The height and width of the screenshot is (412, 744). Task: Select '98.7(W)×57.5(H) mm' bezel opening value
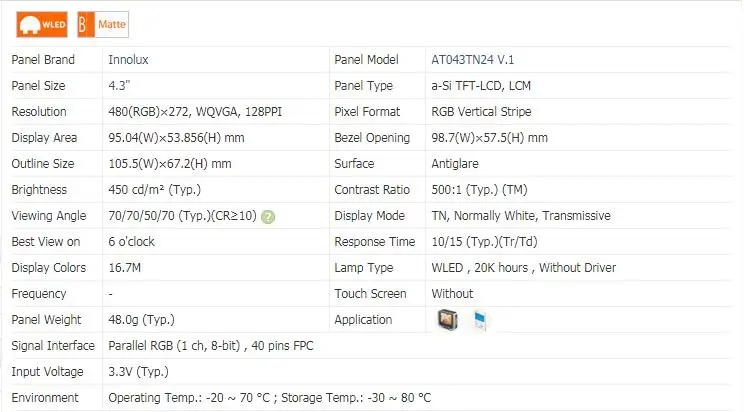(489, 138)
